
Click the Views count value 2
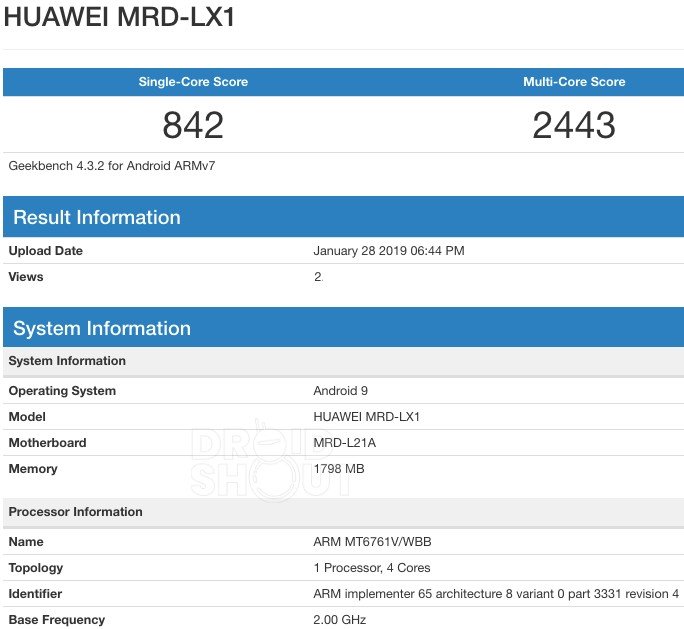pos(318,277)
